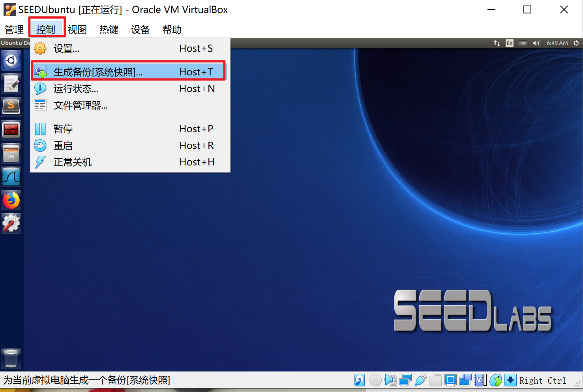
Task: Choose 重启 to reset the VM
Action: point(130,146)
